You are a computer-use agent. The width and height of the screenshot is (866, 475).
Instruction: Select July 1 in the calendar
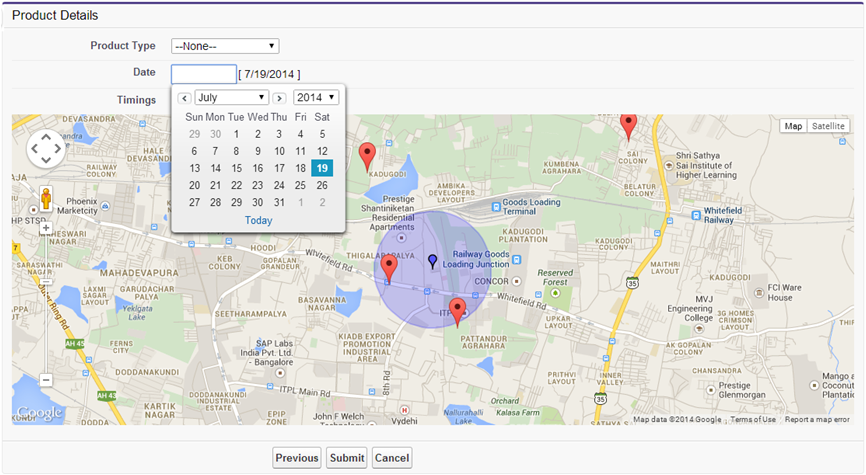pos(236,134)
